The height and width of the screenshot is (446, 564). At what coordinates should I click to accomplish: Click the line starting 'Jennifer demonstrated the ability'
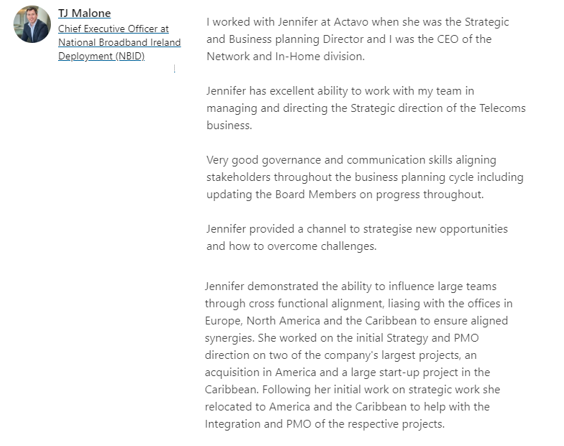pos(351,286)
